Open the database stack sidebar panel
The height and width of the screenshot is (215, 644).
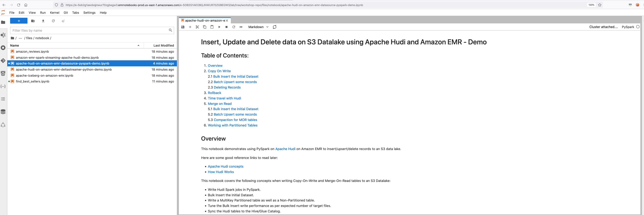(x=3, y=112)
